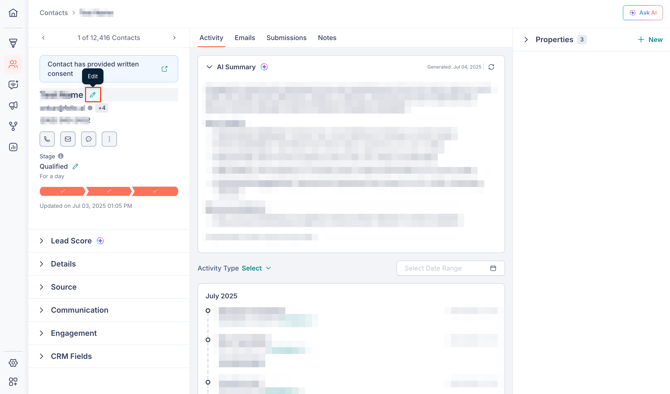Open the apps grid sidebar icon
Image resolution: width=670 pixels, height=394 pixels.
tap(13, 381)
